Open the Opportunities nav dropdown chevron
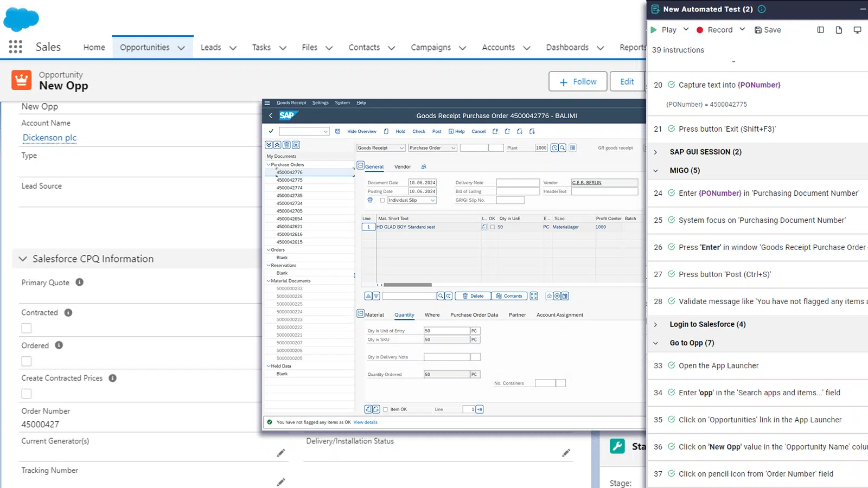 [181, 48]
